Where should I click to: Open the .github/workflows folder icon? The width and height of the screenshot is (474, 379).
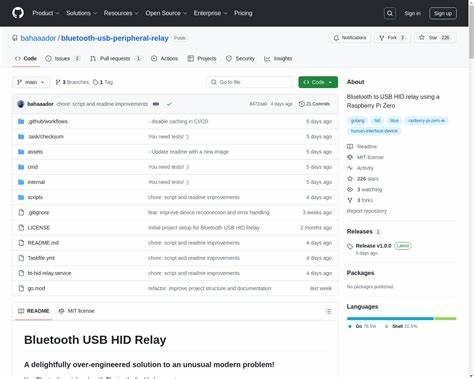click(21, 121)
